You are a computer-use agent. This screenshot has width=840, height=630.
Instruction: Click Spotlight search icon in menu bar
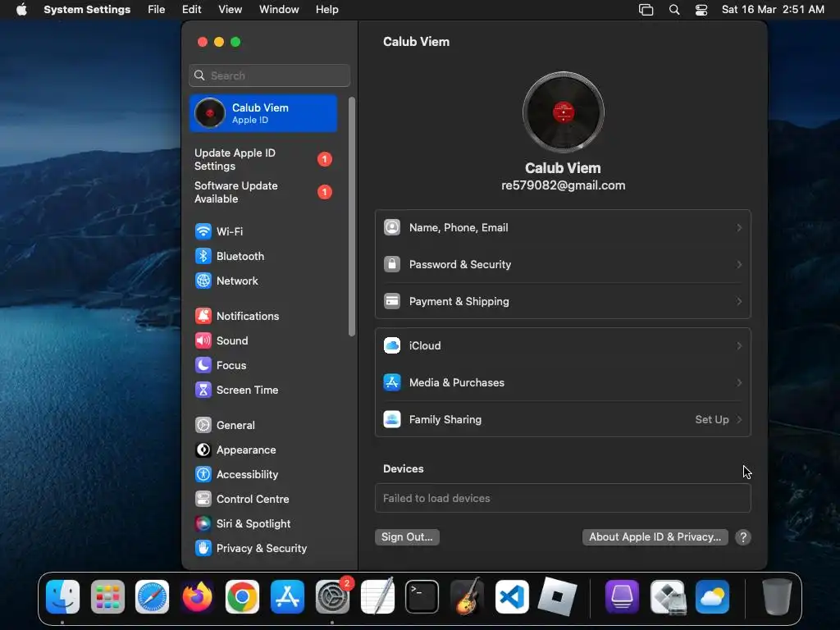coord(674,10)
